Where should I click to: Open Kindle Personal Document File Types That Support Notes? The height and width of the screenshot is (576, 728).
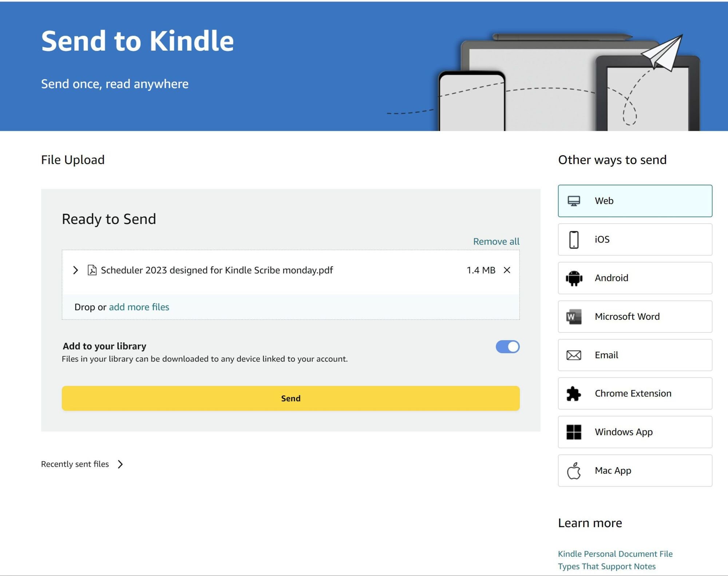(x=615, y=560)
